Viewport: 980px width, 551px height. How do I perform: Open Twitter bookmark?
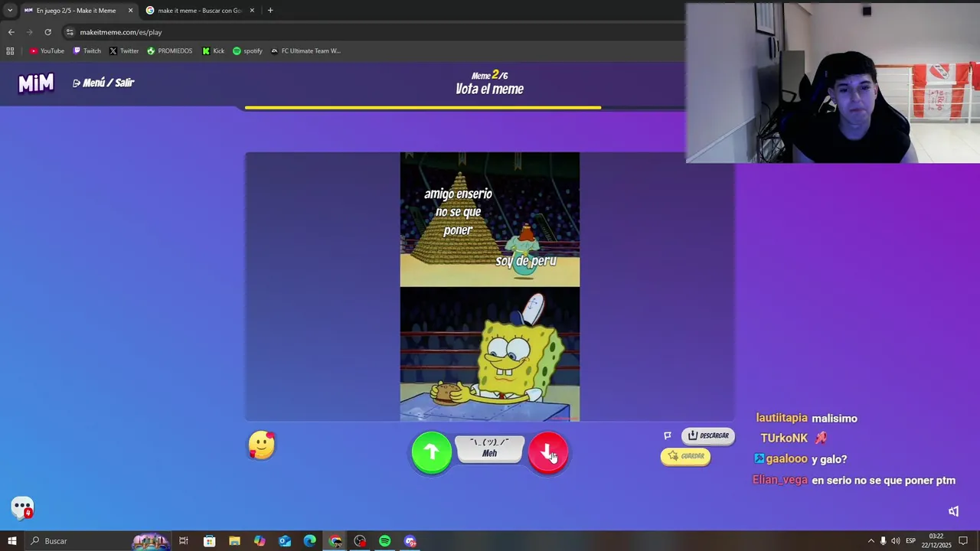(x=124, y=51)
